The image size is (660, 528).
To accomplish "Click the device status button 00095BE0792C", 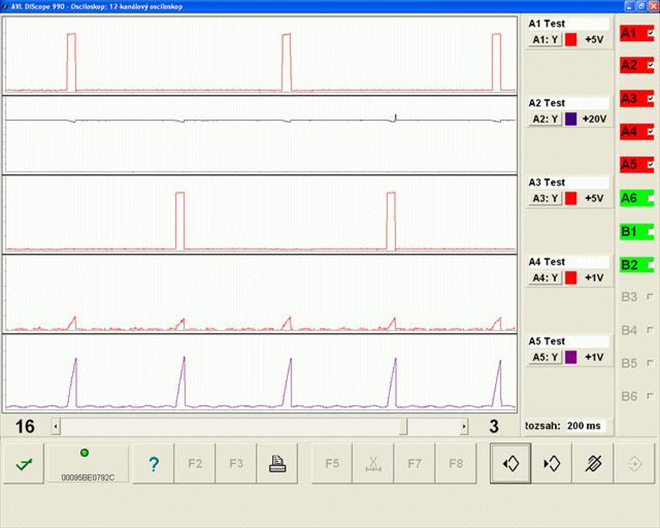I will click(x=88, y=464).
